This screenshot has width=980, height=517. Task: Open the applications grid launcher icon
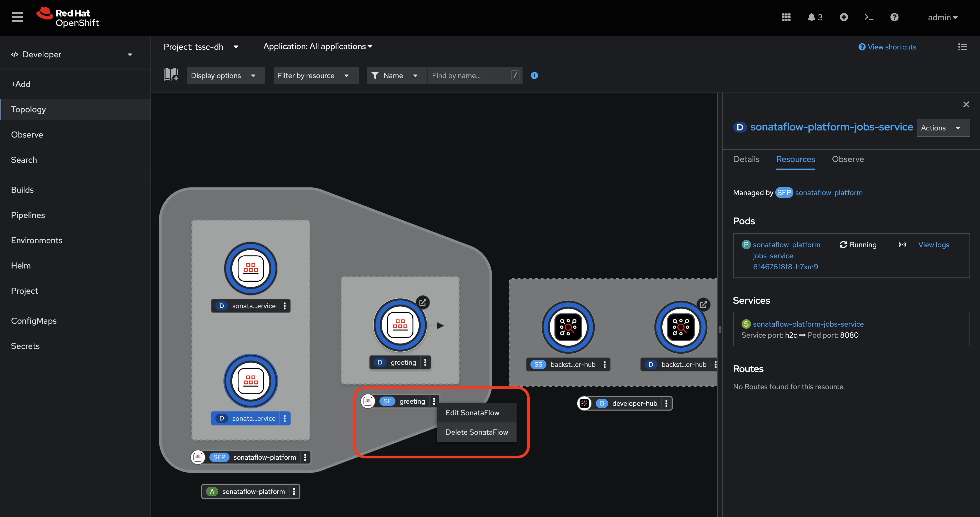click(786, 17)
